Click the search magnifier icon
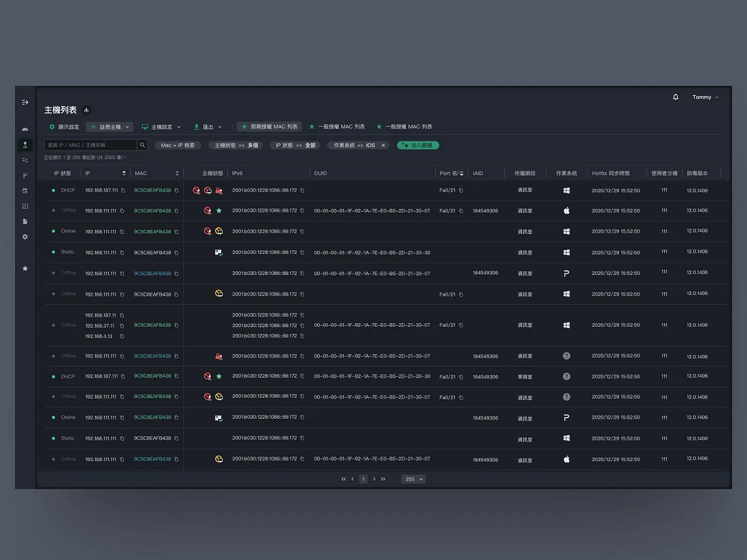This screenshot has height=560, width=747. tap(142, 145)
